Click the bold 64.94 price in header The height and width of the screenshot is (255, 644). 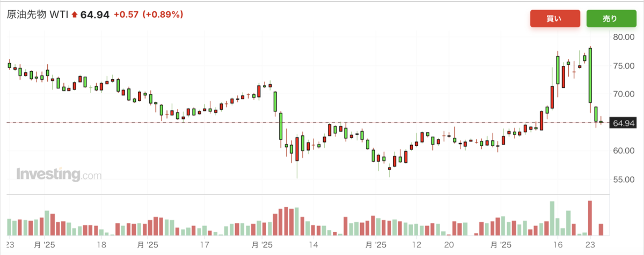(x=95, y=14)
